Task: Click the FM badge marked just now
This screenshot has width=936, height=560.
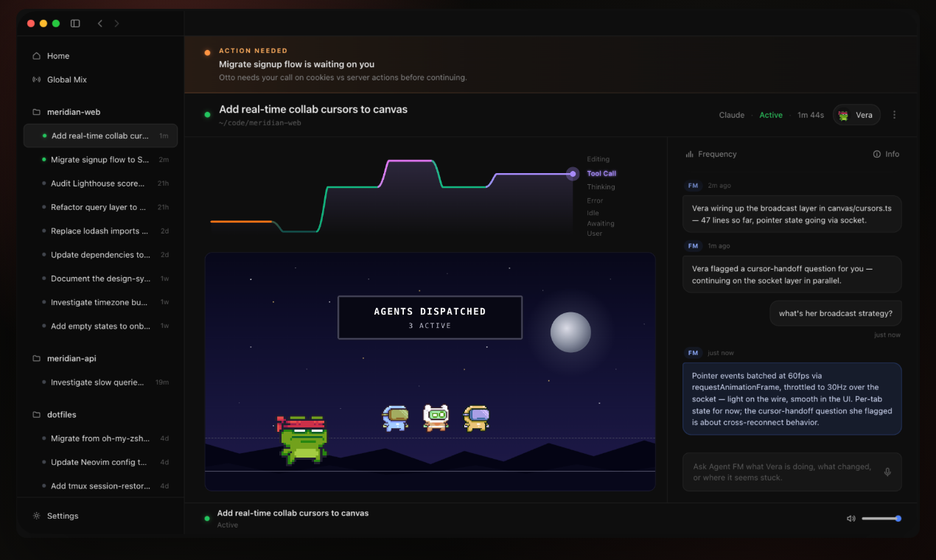Action: click(x=693, y=353)
